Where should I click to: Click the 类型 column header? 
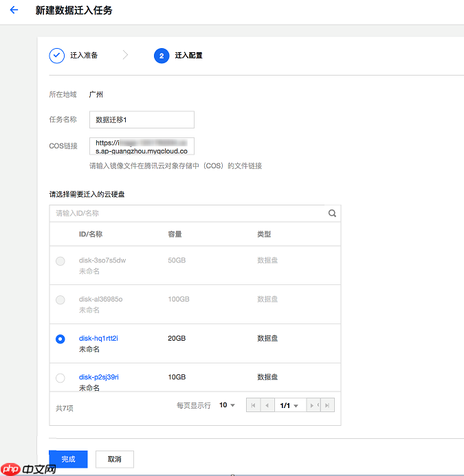pyautogui.click(x=264, y=234)
